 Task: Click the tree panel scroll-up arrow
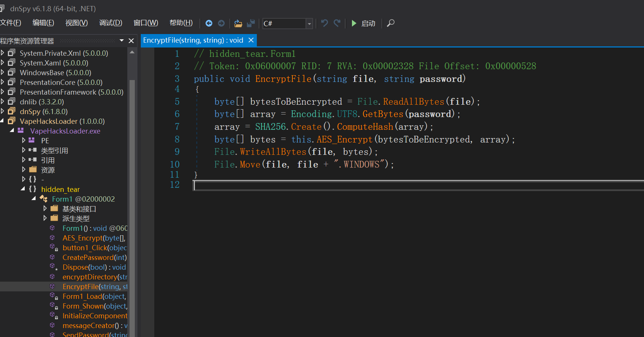click(x=132, y=52)
